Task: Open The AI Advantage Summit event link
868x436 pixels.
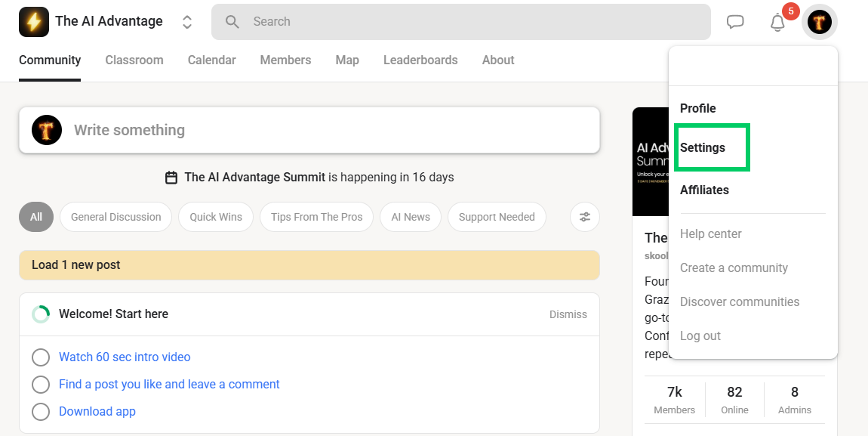Action: click(254, 178)
